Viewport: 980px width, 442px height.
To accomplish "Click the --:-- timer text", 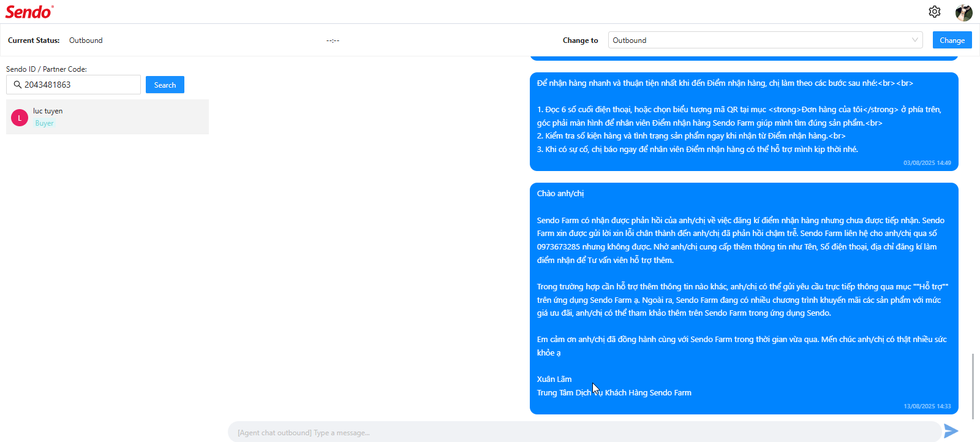I will [333, 40].
